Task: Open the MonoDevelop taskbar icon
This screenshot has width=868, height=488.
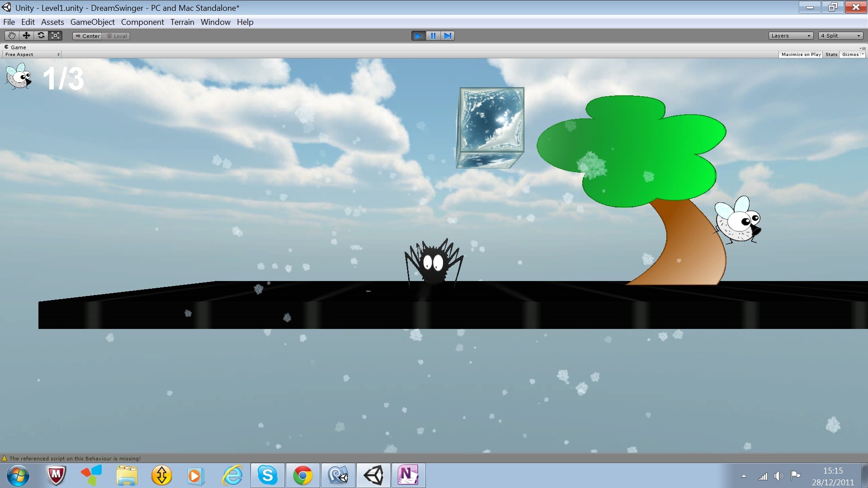Action: coord(338,475)
